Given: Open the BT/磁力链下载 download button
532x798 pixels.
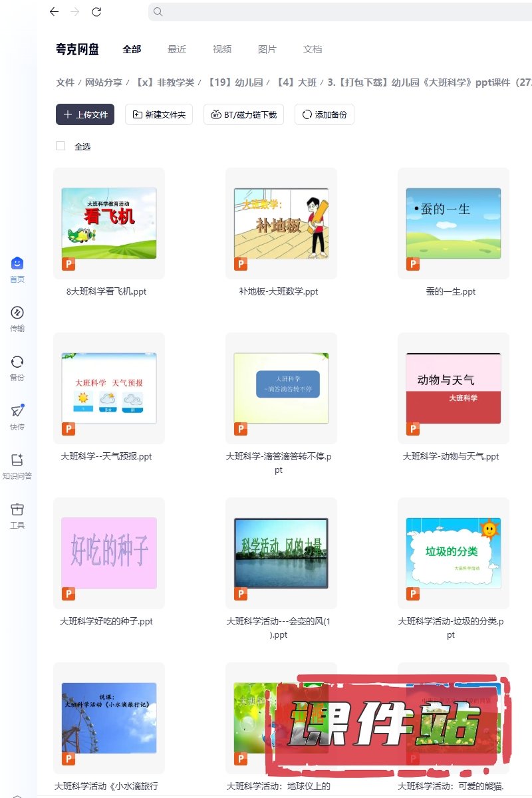Looking at the screenshot, I should coord(244,114).
